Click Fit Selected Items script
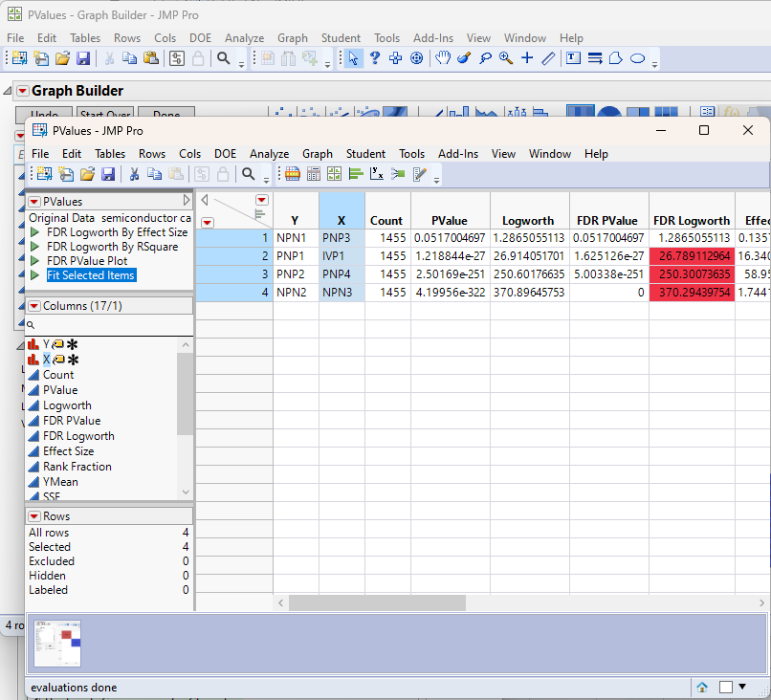771x700 pixels. 91,275
